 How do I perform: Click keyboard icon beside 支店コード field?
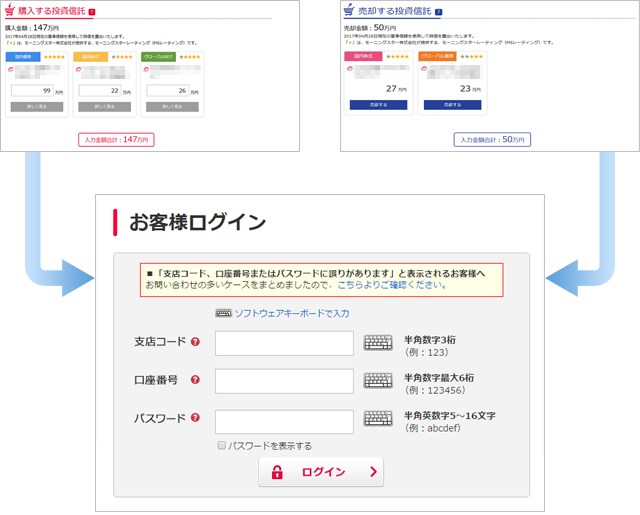(x=378, y=343)
